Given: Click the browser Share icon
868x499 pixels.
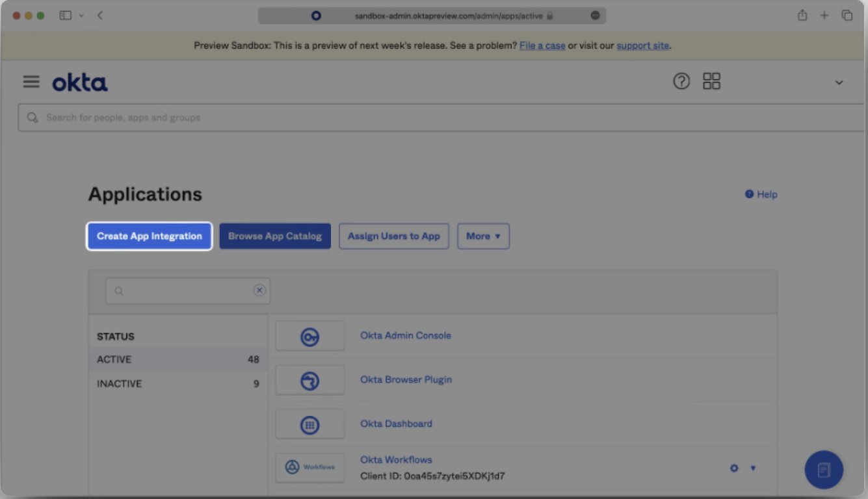Looking at the screenshot, I should [803, 16].
